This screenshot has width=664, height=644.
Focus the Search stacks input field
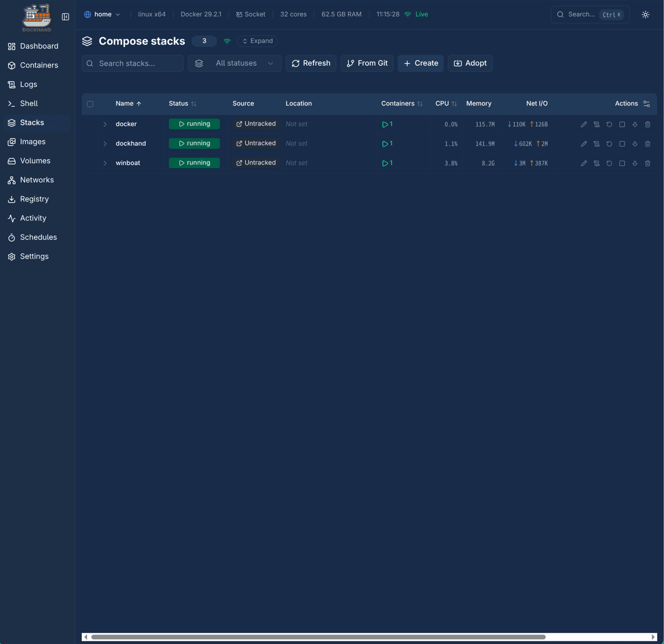[x=138, y=63]
